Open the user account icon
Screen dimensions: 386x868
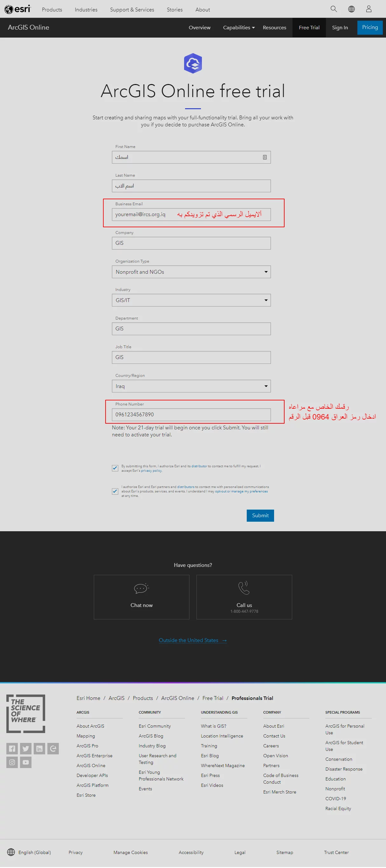[x=369, y=9]
